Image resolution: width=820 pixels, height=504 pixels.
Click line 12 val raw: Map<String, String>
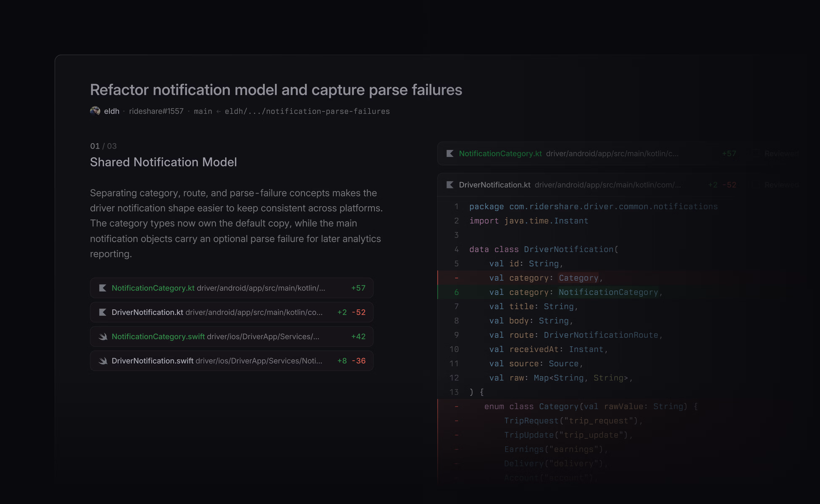coord(561,378)
